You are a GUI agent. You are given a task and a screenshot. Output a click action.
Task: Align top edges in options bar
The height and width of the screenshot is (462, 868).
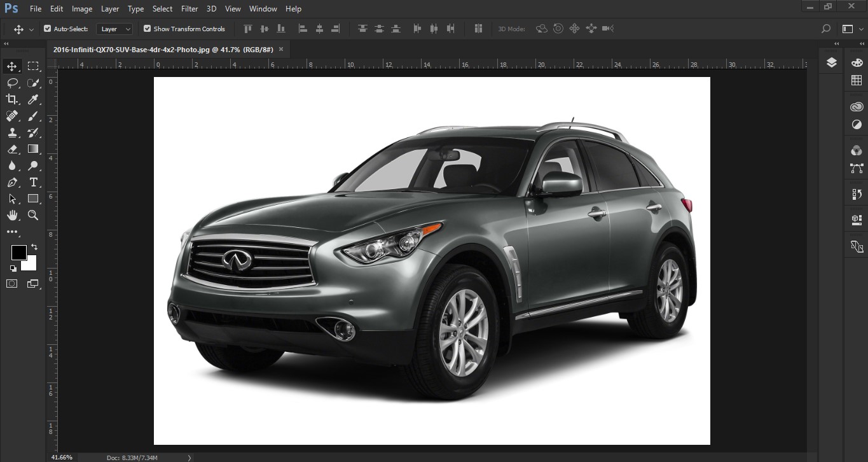(248, 29)
